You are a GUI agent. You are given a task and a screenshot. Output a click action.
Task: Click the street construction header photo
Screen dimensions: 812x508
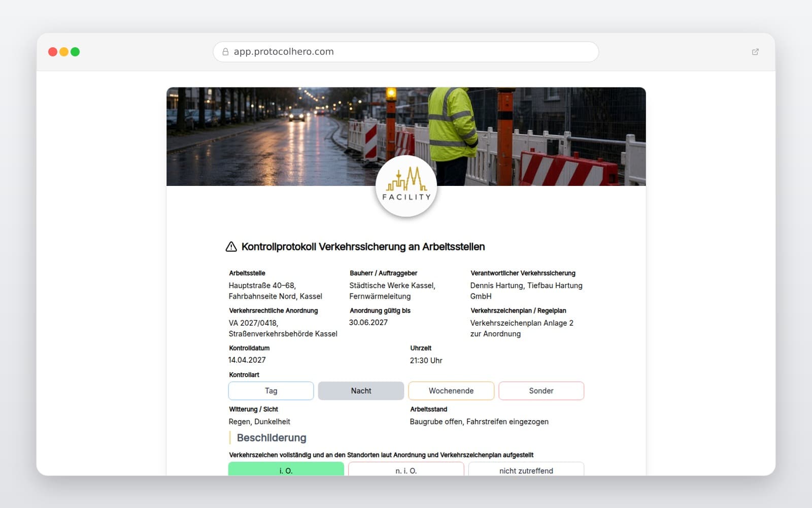click(406, 136)
